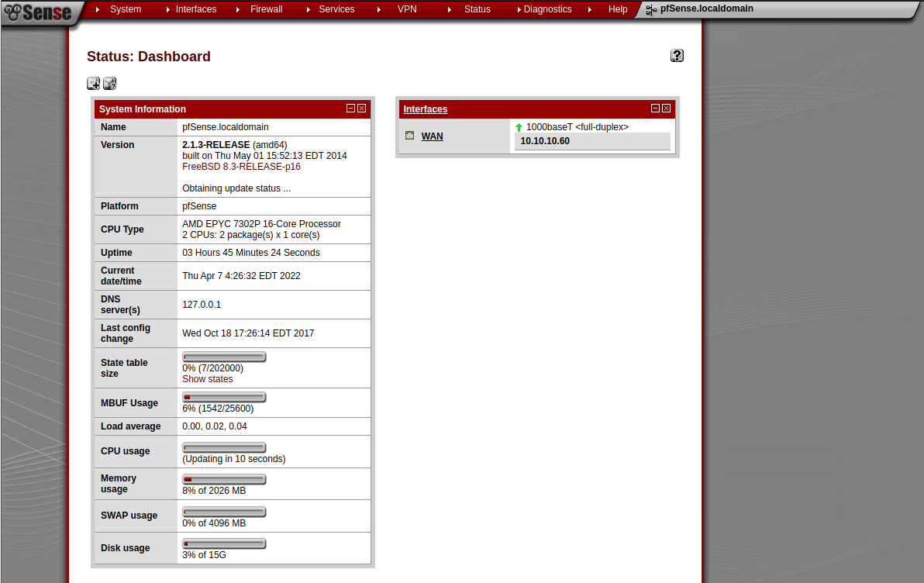Open the VPN menu

(x=407, y=9)
